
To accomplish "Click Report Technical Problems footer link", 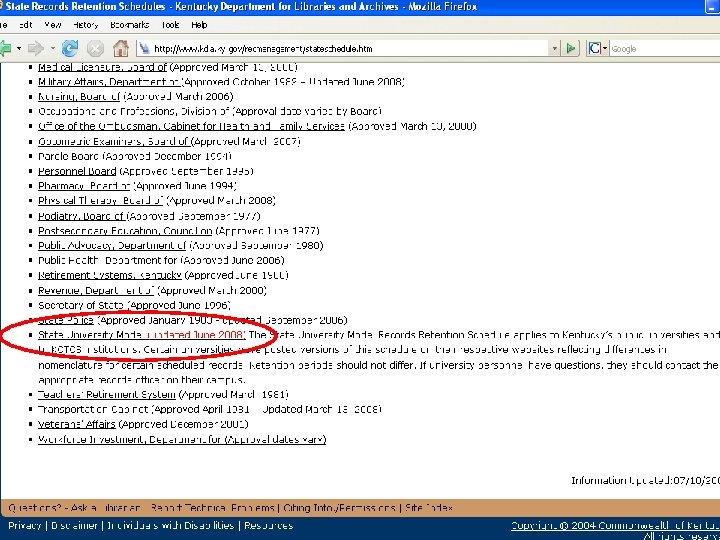I will pyautogui.click(x=212, y=508).
